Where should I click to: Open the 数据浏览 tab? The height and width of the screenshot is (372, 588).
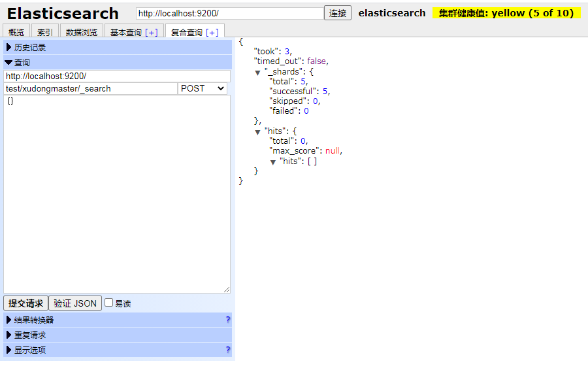tap(82, 32)
